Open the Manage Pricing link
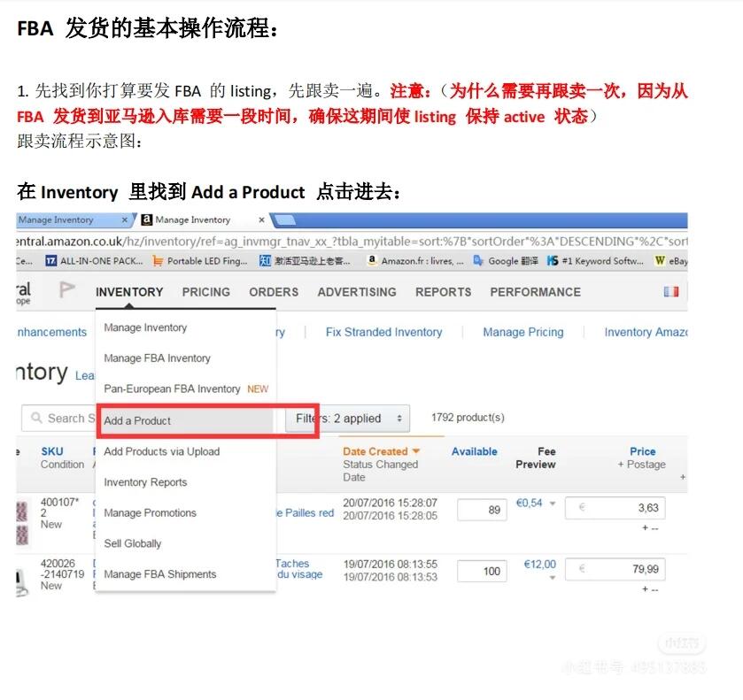The width and height of the screenshot is (743, 700). click(x=523, y=333)
